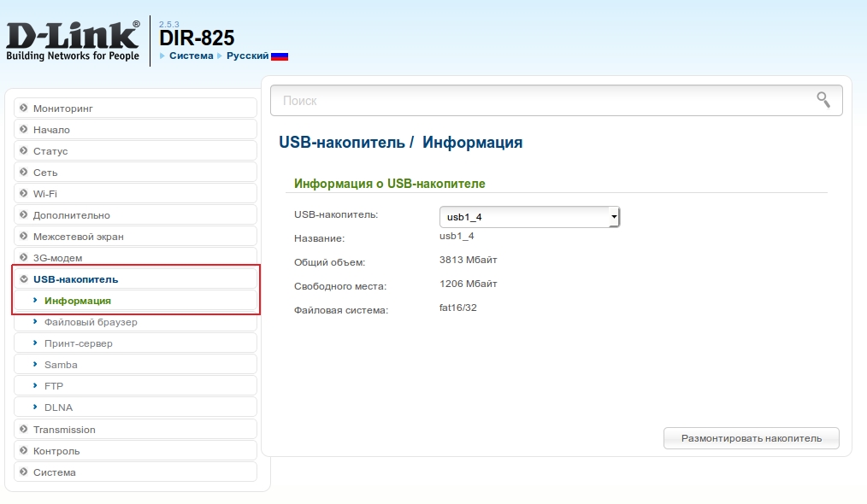
Task: Click in the Поиск search field
Action: 539,100
